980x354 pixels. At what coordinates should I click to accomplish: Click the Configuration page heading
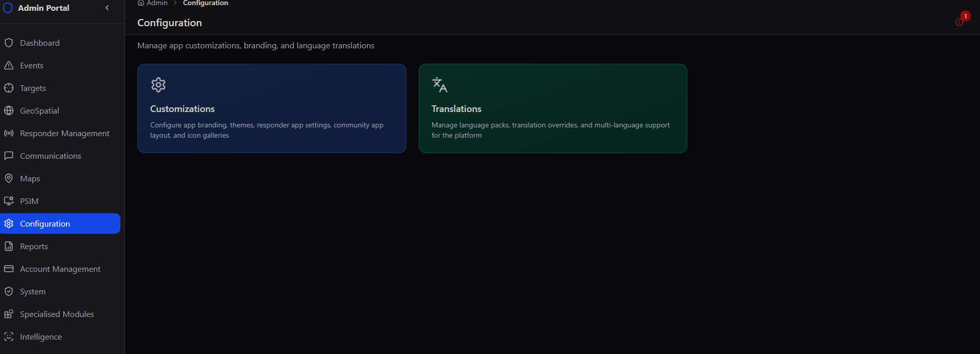tap(170, 23)
